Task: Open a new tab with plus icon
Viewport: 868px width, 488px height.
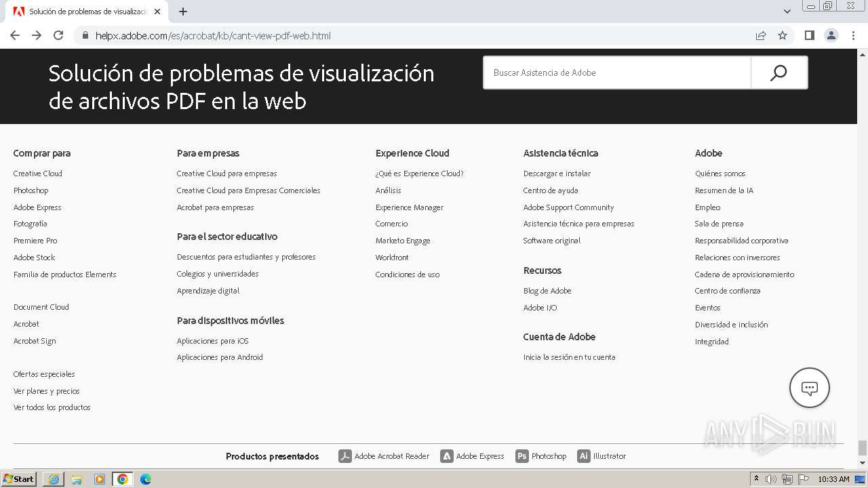Action: coord(183,12)
